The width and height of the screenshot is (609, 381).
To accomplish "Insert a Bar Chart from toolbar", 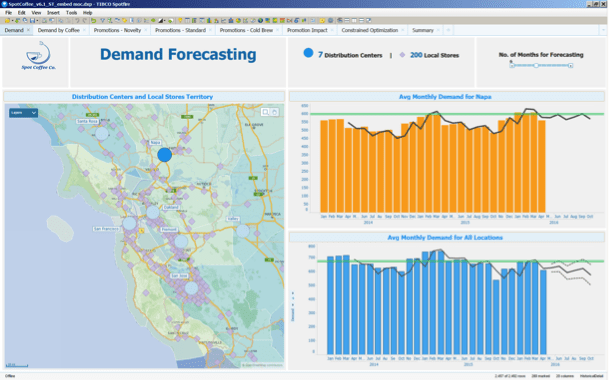I will click(x=209, y=20).
